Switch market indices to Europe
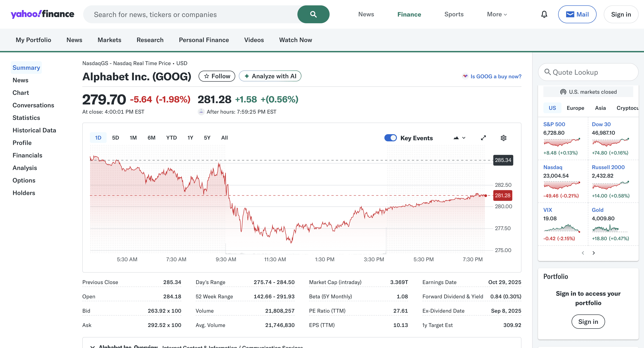The image size is (644, 348). [x=576, y=108]
